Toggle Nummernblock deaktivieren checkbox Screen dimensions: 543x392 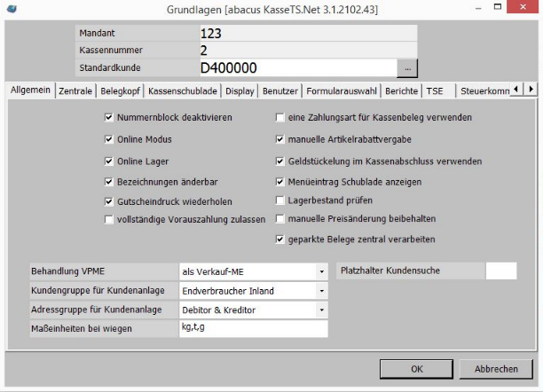[x=108, y=117]
